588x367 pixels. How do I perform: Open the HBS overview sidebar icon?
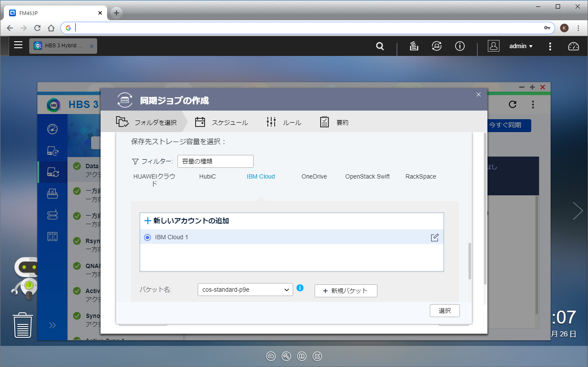(x=52, y=129)
